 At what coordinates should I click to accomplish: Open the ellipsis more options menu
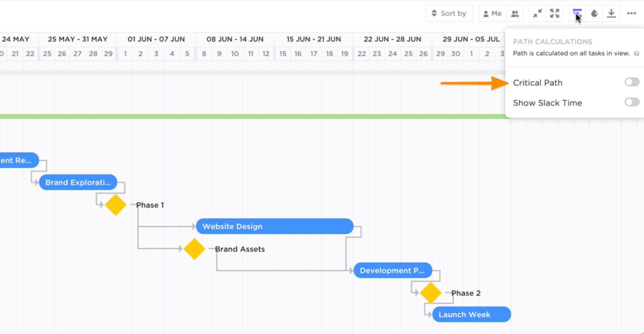coord(632,13)
